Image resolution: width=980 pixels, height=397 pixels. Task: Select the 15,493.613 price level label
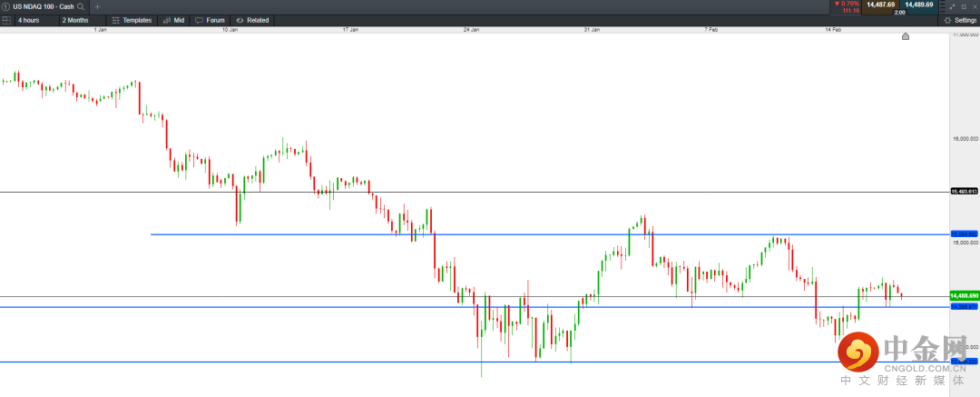pos(963,192)
